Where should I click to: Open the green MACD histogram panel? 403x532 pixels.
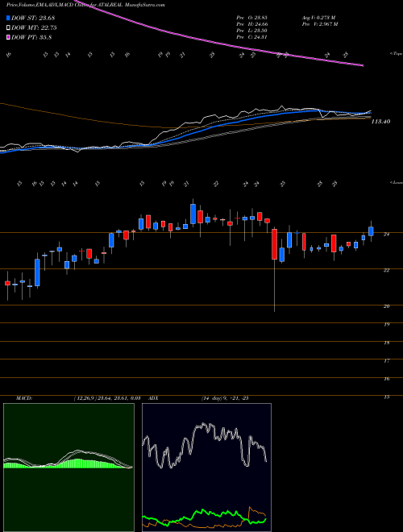(69, 468)
